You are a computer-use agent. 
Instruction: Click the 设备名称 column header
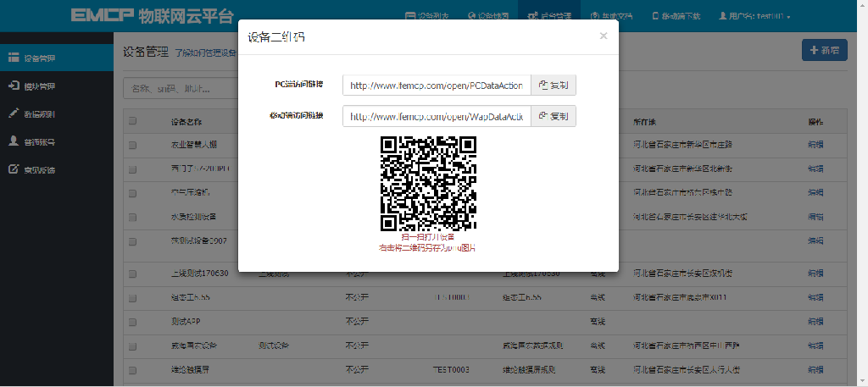click(x=186, y=122)
